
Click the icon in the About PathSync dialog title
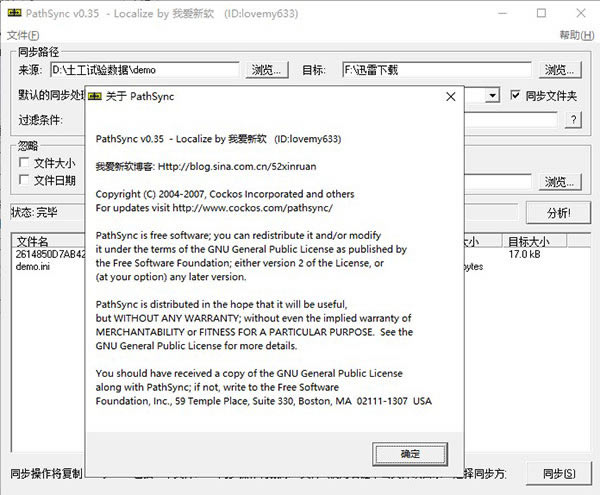pos(95,96)
